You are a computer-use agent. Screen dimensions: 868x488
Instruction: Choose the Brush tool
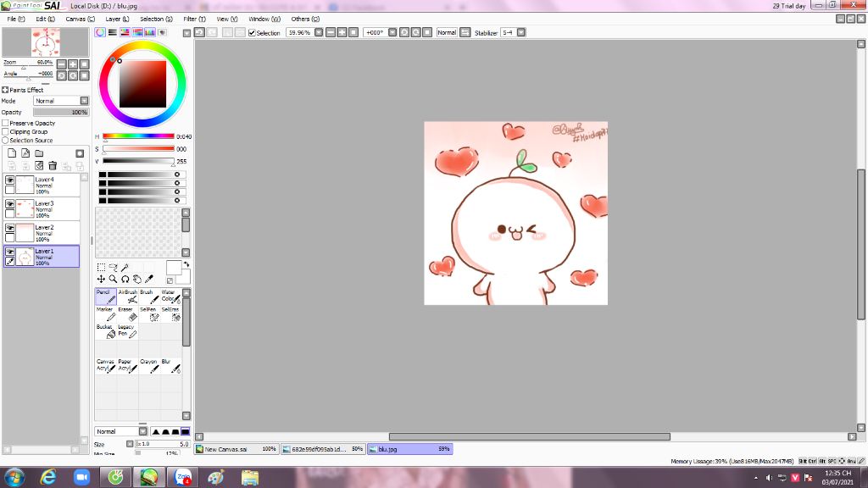pyautogui.click(x=149, y=297)
